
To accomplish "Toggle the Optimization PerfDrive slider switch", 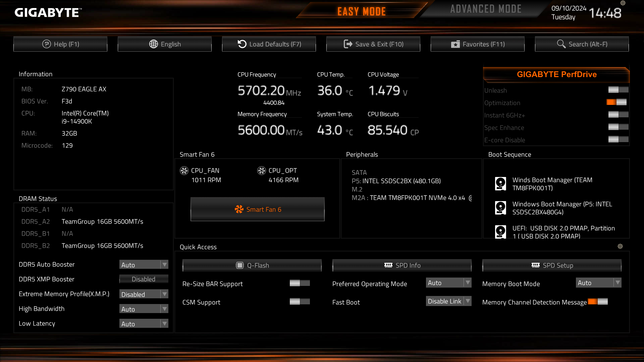I will 616,102.
